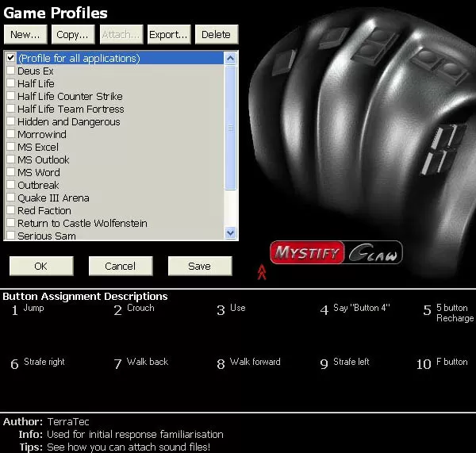Check the Half Life profile box

[11, 83]
